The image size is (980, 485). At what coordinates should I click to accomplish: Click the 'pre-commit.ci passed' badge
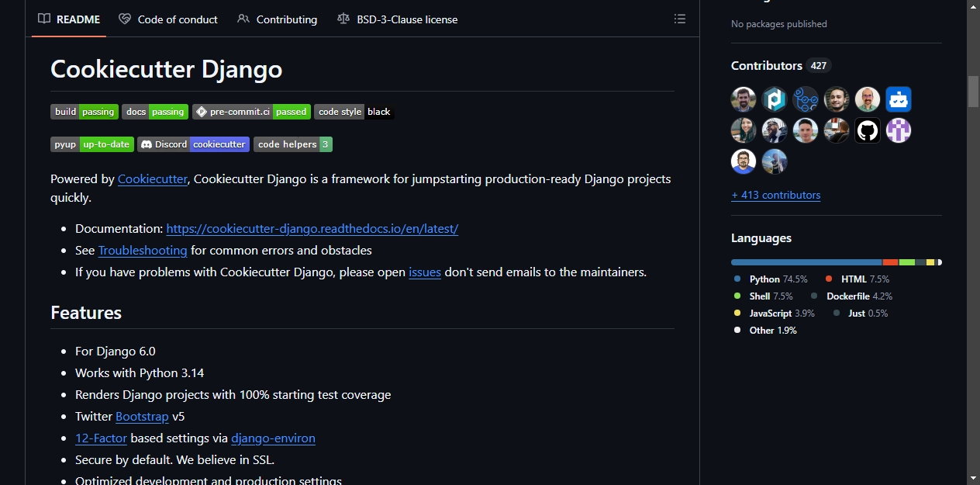pyautogui.click(x=251, y=112)
